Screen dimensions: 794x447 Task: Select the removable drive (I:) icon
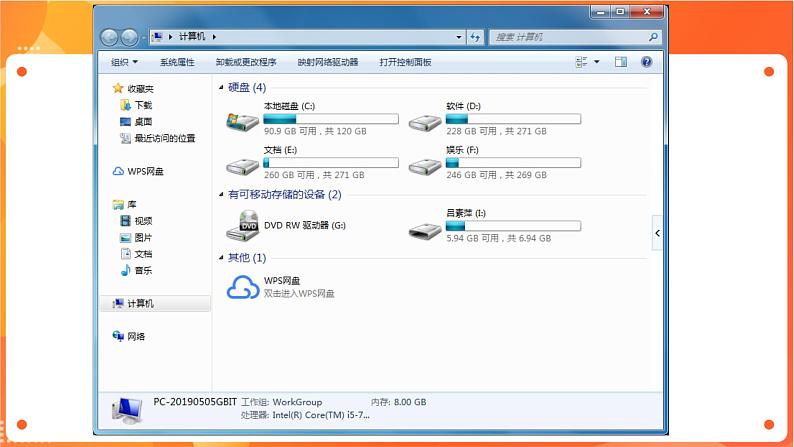point(425,231)
